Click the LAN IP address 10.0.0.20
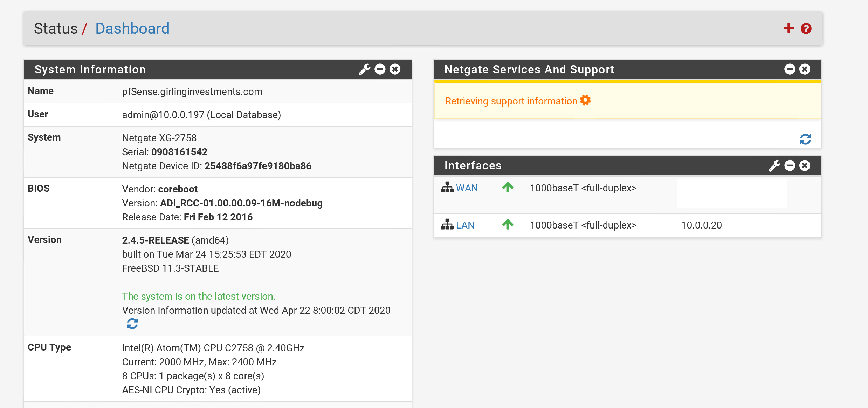The width and height of the screenshot is (868, 408). (702, 225)
